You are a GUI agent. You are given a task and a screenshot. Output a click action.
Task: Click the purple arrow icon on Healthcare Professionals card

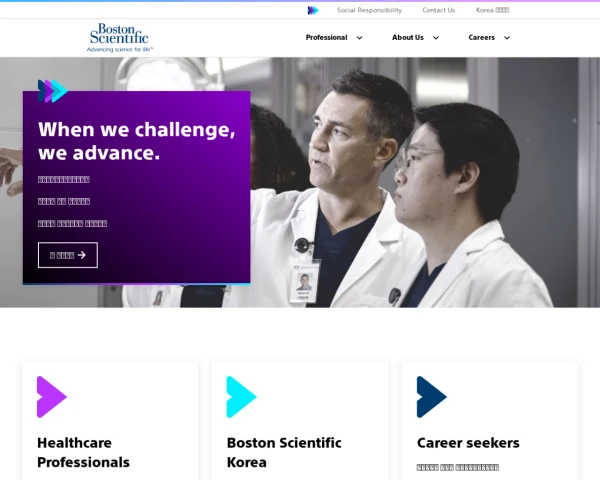point(52,397)
